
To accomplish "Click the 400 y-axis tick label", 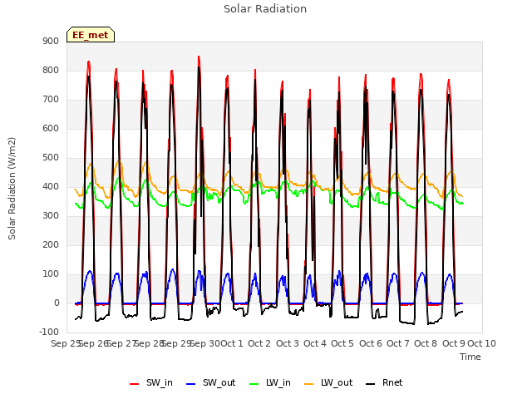I will pos(51,186).
